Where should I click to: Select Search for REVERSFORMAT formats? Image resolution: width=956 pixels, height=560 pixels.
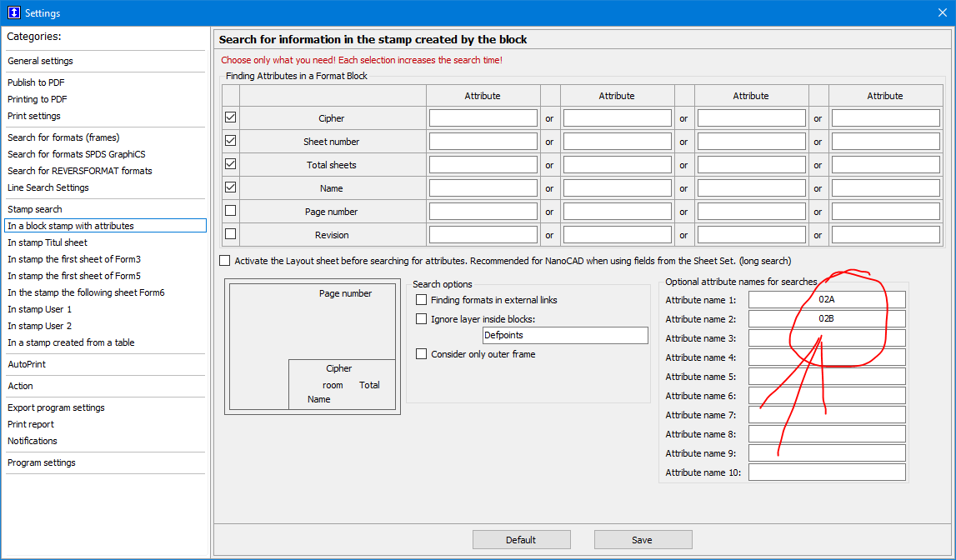[80, 171]
